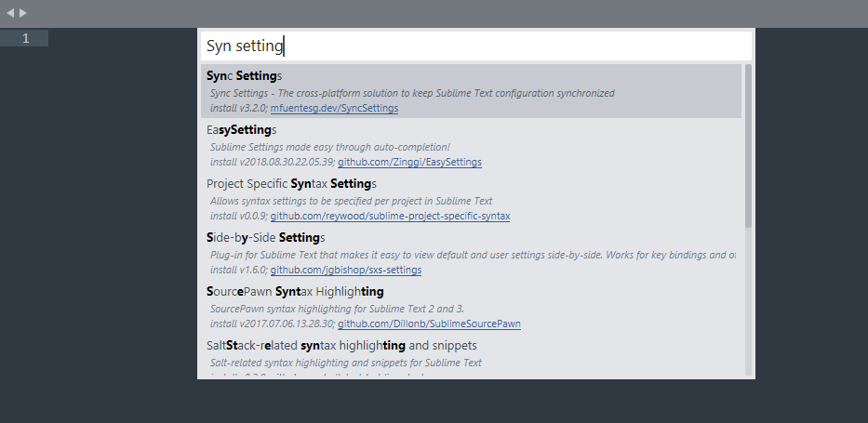Click the forward tab navigation arrow

[x=23, y=13]
